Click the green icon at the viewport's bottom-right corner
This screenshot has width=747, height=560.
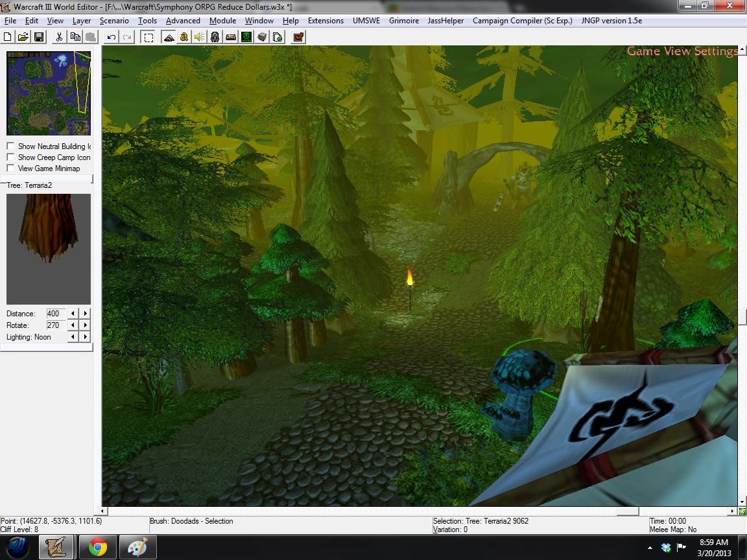click(x=742, y=511)
